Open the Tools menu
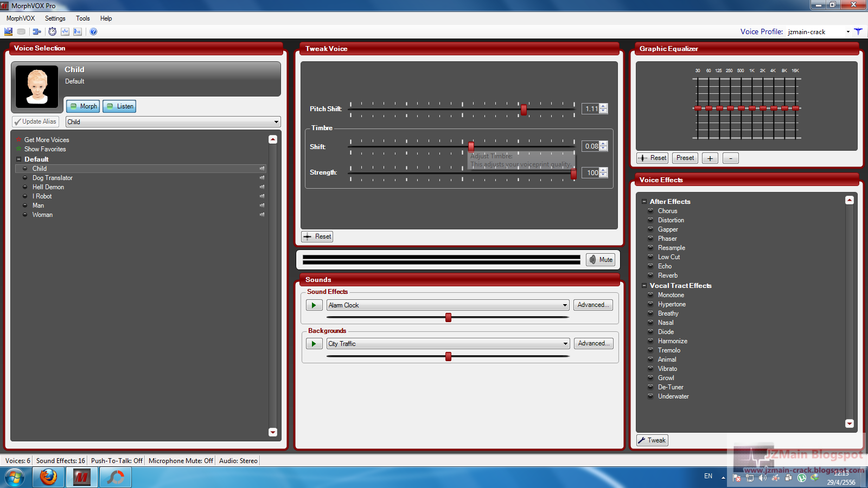 tap(82, 18)
